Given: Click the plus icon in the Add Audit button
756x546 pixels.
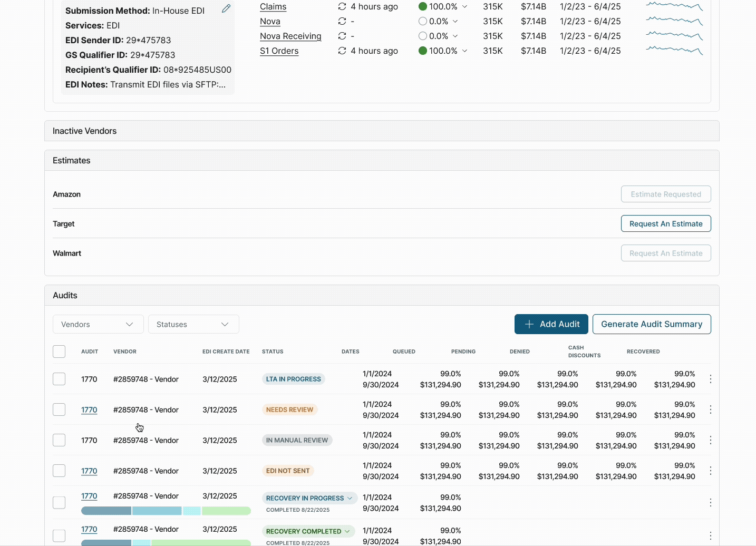Looking at the screenshot, I should pyautogui.click(x=529, y=324).
